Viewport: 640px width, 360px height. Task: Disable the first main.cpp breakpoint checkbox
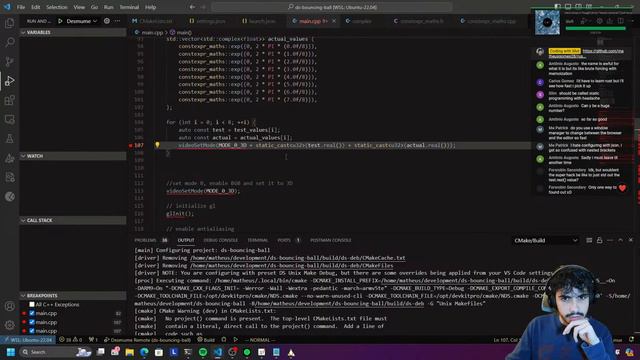pos(32,313)
